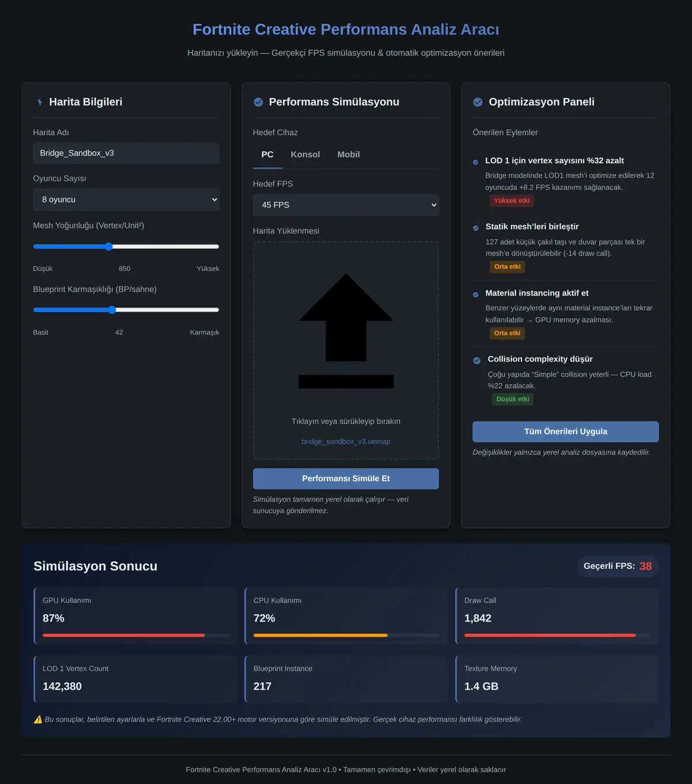Switch to the Konsol device tab

[305, 155]
